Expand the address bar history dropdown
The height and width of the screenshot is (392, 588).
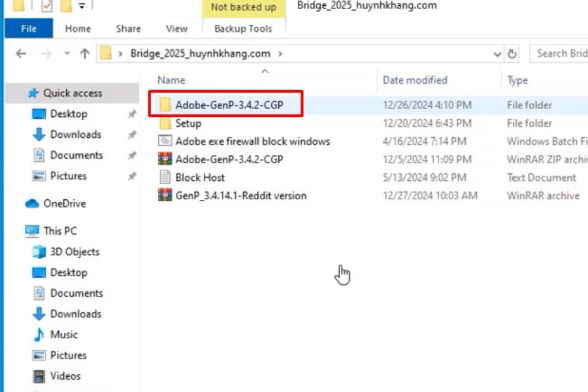tap(498, 54)
